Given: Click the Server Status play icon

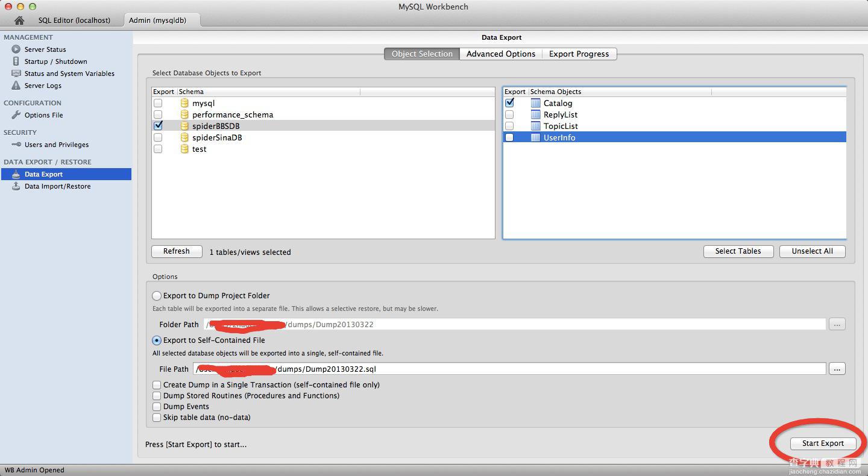Looking at the screenshot, I should (x=16, y=49).
